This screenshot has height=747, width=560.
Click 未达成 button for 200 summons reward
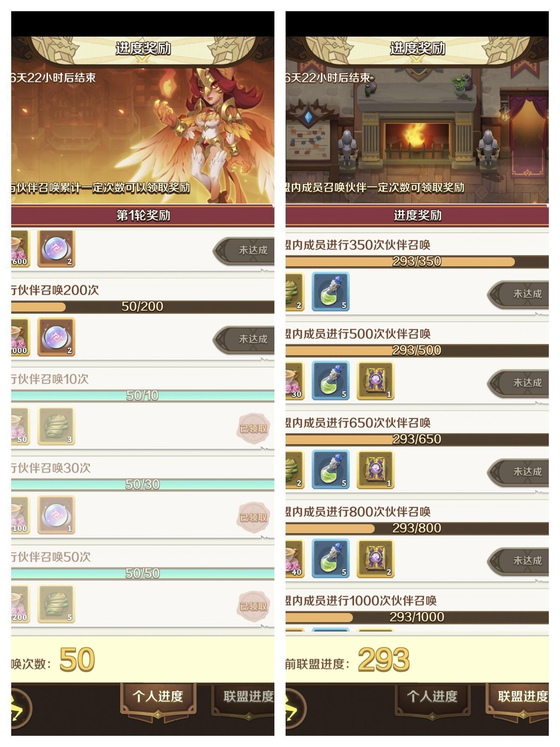tap(244, 339)
